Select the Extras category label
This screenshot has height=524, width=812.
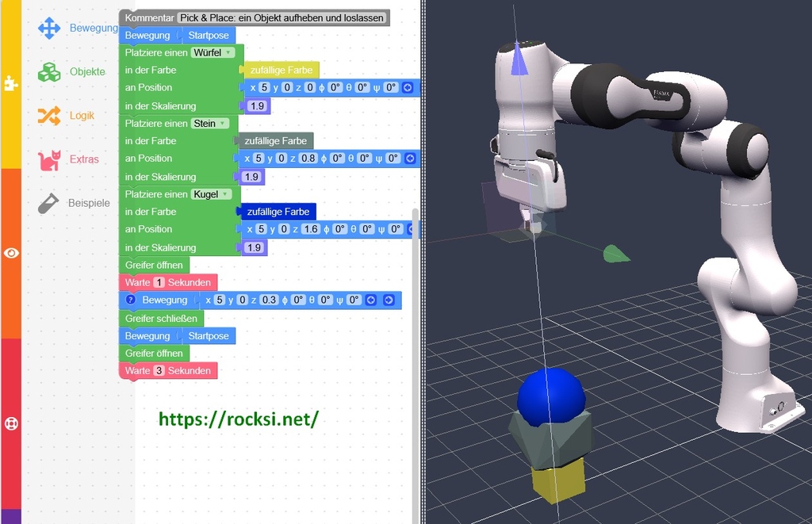(x=84, y=159)
